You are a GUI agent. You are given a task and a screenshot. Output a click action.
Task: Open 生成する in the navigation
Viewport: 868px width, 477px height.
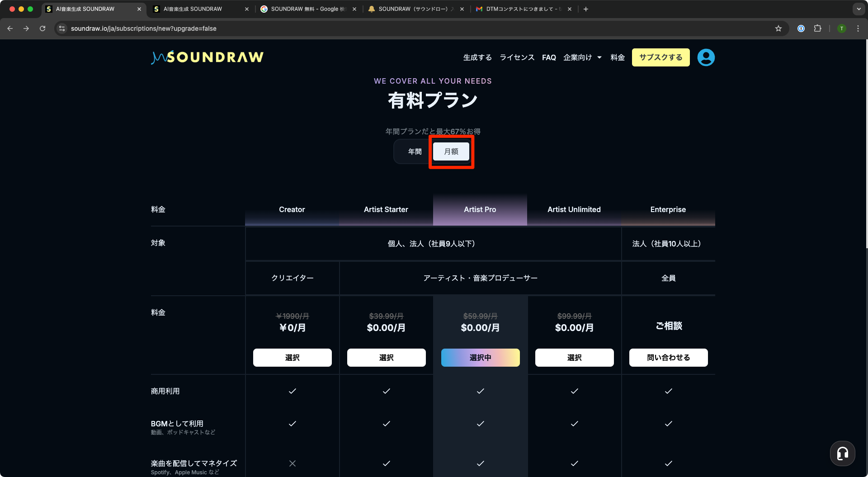[x=477, y=57]
